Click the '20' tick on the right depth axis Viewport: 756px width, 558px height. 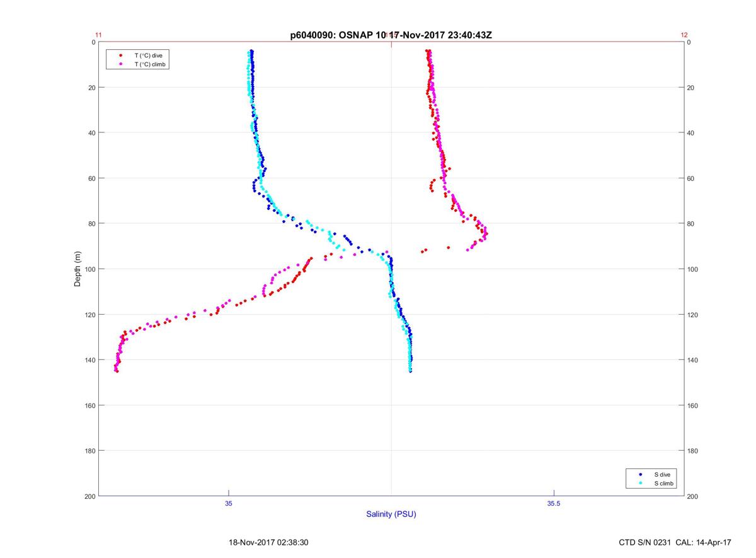tap(691, 88)
